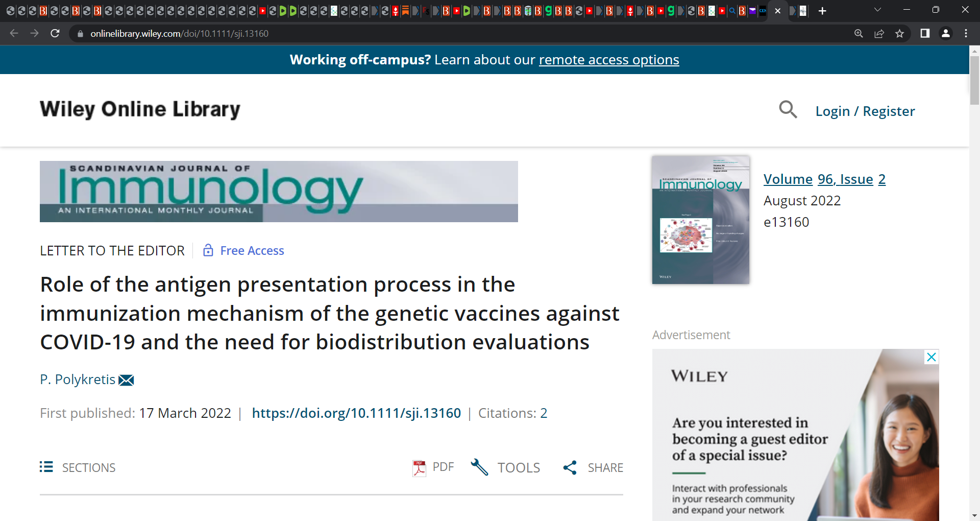Viewport: 980px width, 521px height.
Task: Click the site search magnifier icon
Action: pyautogui.click(x=788, y=109)
